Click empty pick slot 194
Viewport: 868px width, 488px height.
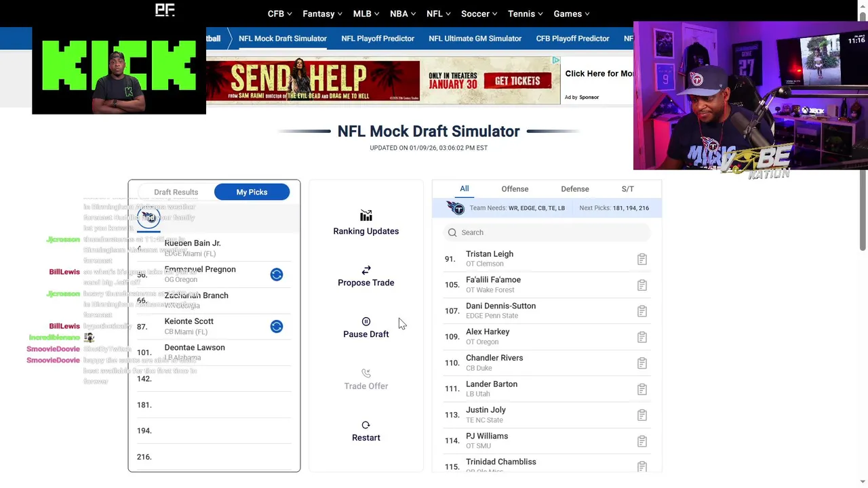point(214,430)
